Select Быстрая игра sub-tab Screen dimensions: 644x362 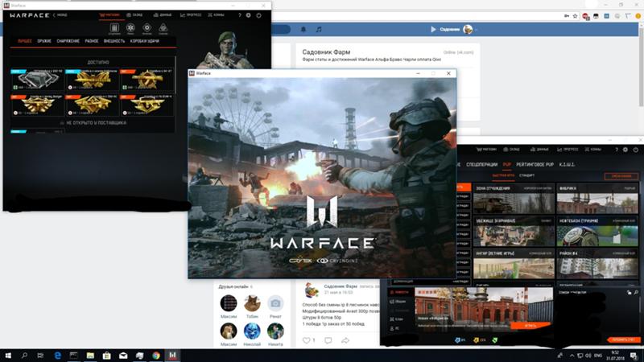tap(503, 175)
